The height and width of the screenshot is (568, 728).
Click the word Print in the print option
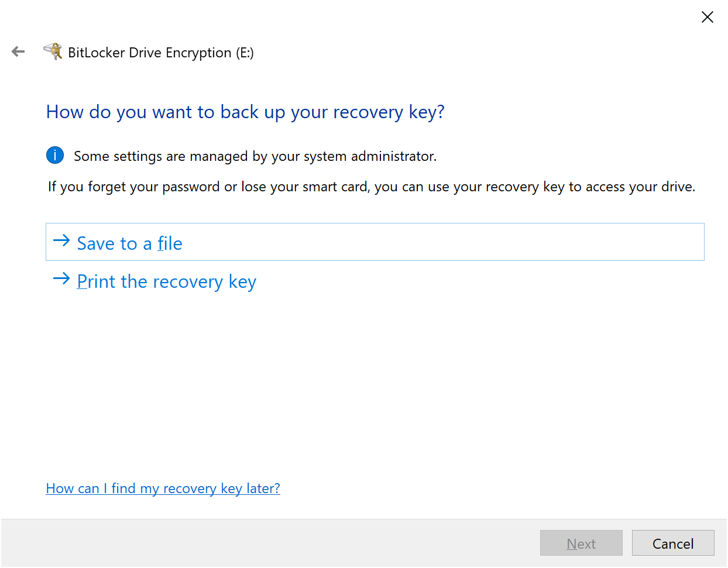tap(97, 281)
